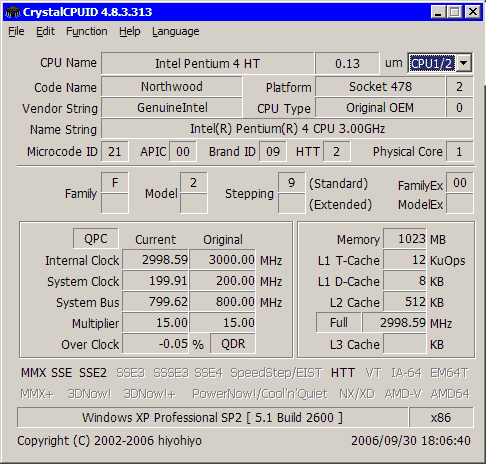
Task: Click the current Internal Clock 2998.59
Action: (155, 259)
